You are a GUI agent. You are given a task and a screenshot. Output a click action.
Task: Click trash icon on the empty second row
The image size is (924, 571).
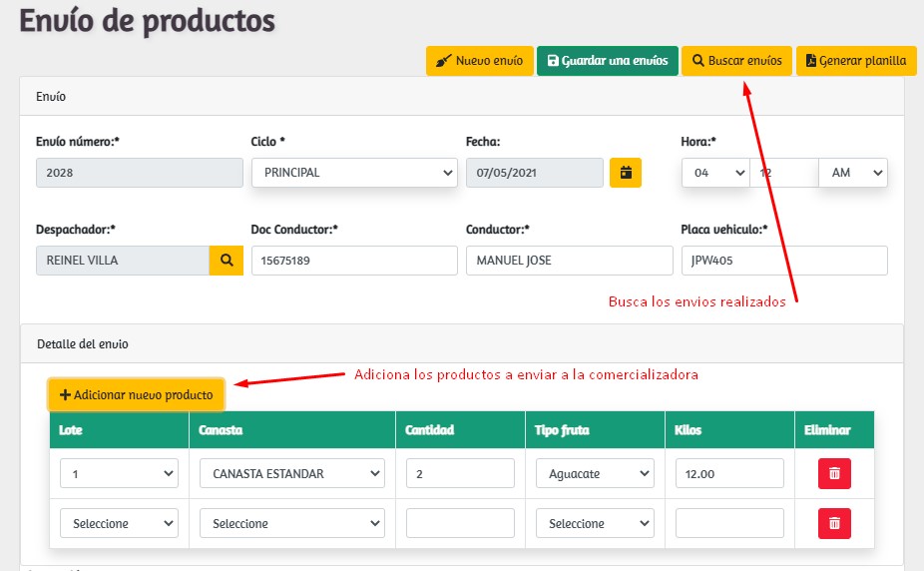pyautogui.click(x=834, y=523)
